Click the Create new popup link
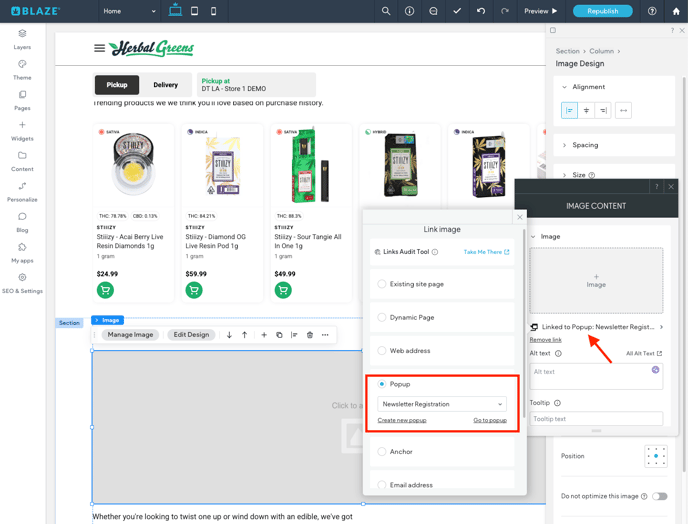 point(402,421)
